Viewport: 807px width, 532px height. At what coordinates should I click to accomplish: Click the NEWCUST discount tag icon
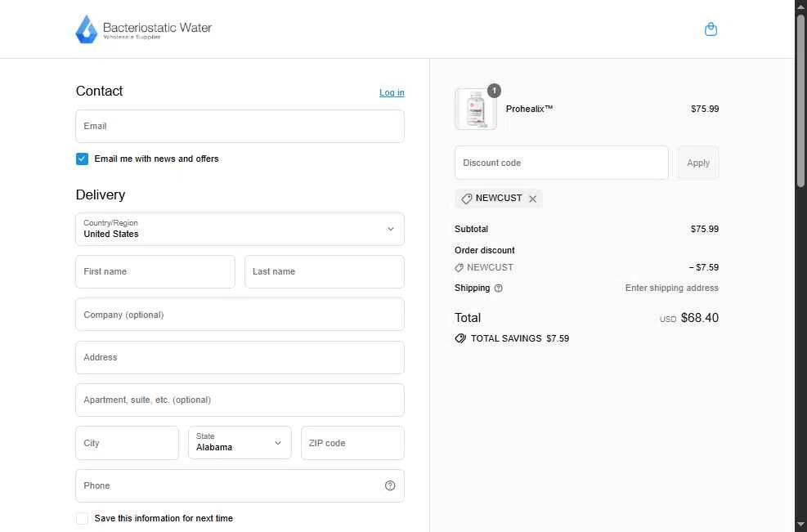[466, 199]
